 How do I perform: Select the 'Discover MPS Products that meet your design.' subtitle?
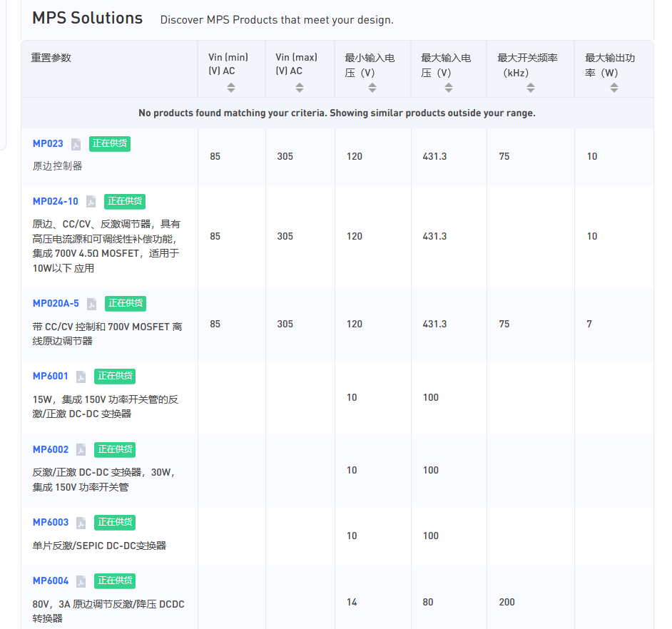tap(277, 20)
